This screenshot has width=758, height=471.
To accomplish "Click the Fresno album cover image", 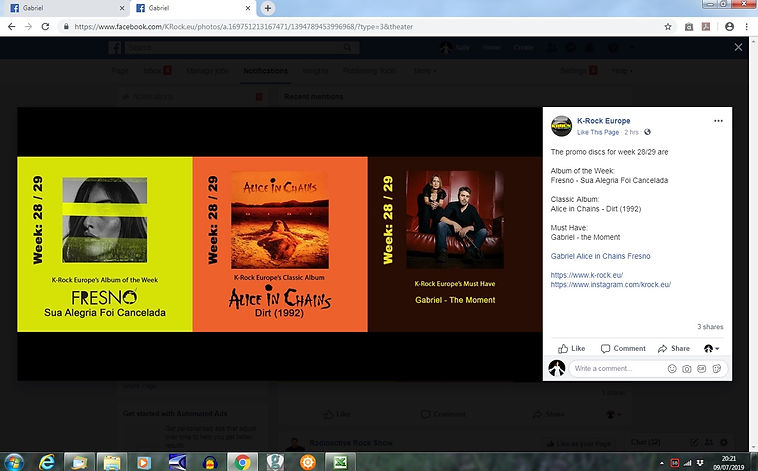I will (x=105, y=220).
